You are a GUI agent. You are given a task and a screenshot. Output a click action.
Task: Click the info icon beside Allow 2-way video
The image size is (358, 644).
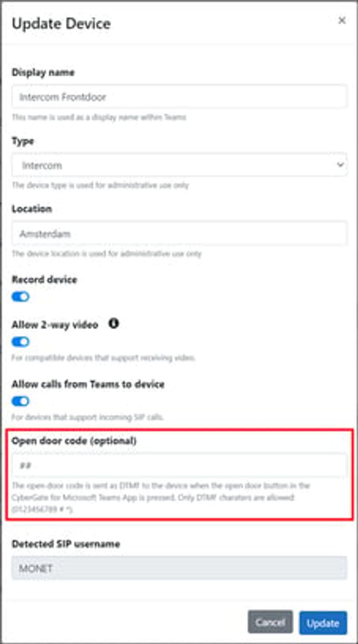(114, 323)
